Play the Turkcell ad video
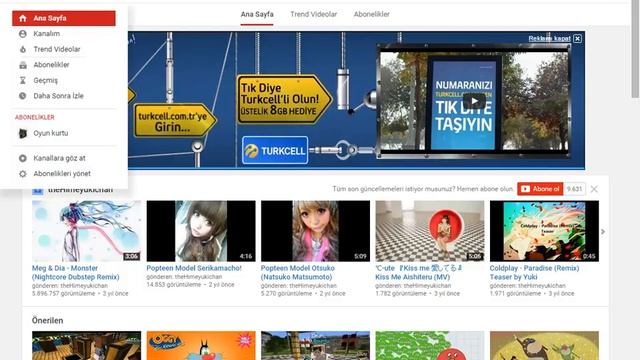Screen dimensions: 640x360 pyautogui.click(x=474, y=100)
